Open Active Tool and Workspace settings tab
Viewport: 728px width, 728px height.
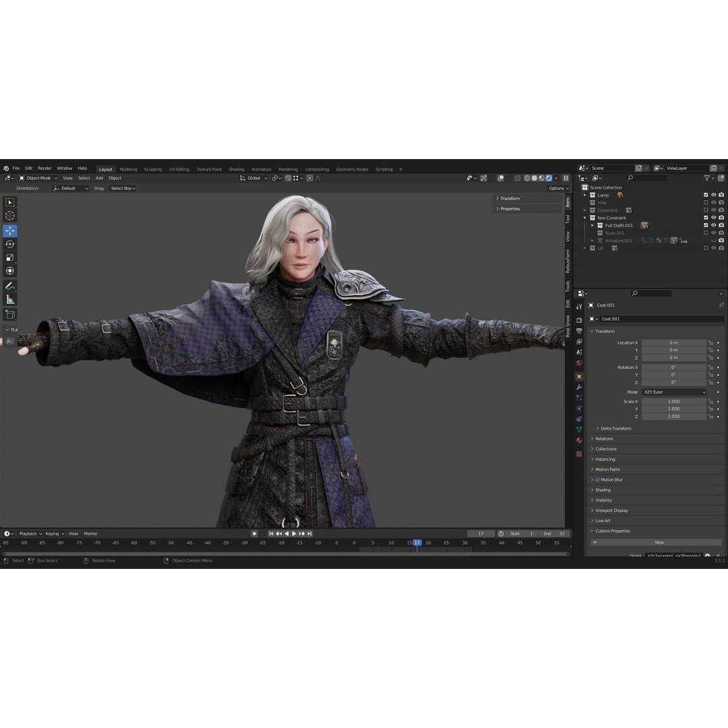(579, 307)
